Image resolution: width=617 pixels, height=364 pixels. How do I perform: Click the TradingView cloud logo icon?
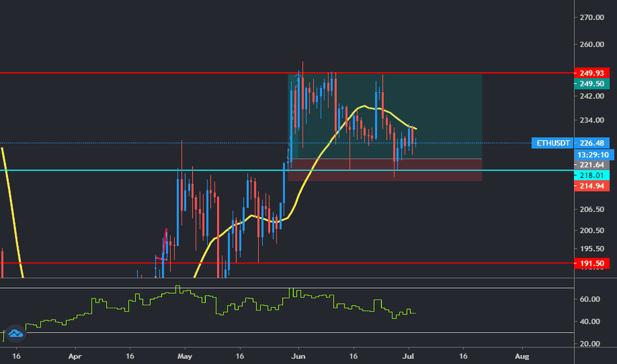(15, 334)
